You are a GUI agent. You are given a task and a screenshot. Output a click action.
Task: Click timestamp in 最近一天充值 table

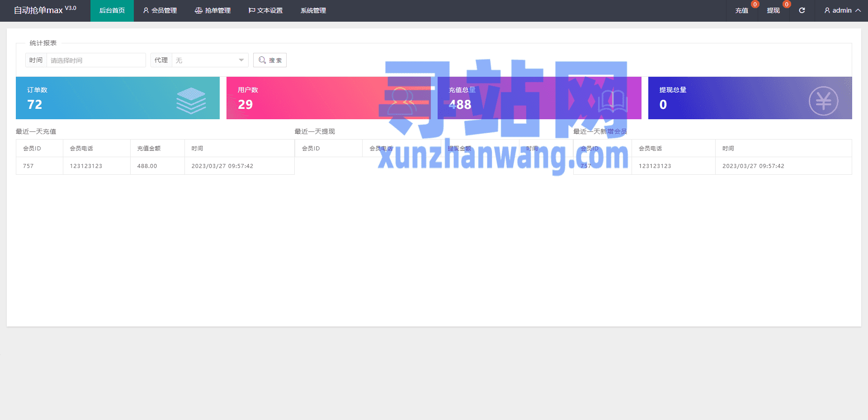(x=222, y=166)
